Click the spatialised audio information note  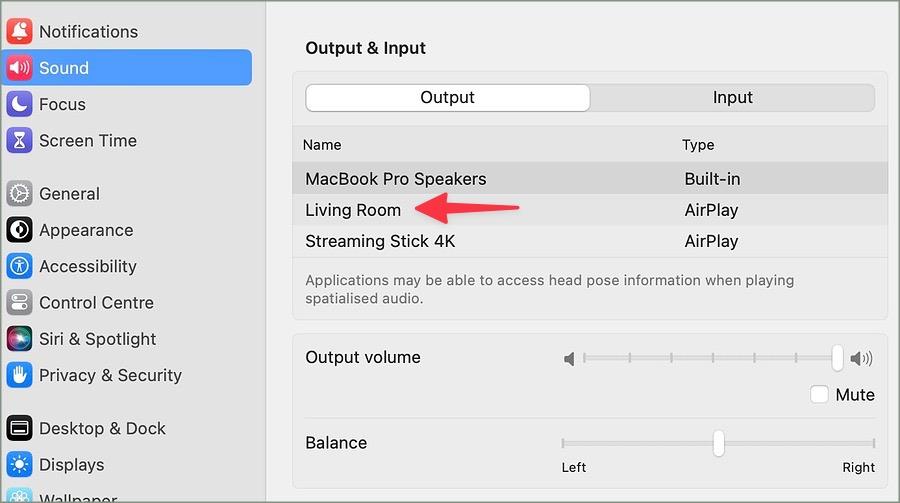[x=550, y=289]
